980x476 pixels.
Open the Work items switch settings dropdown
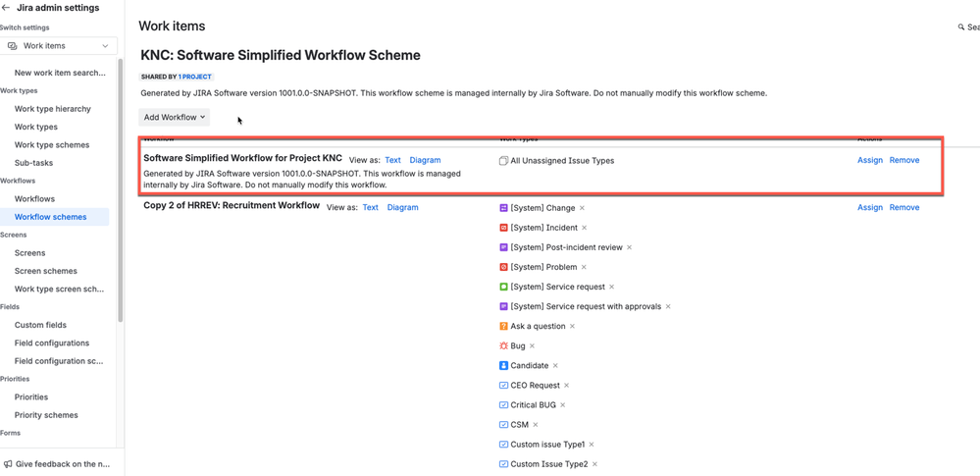59,46
